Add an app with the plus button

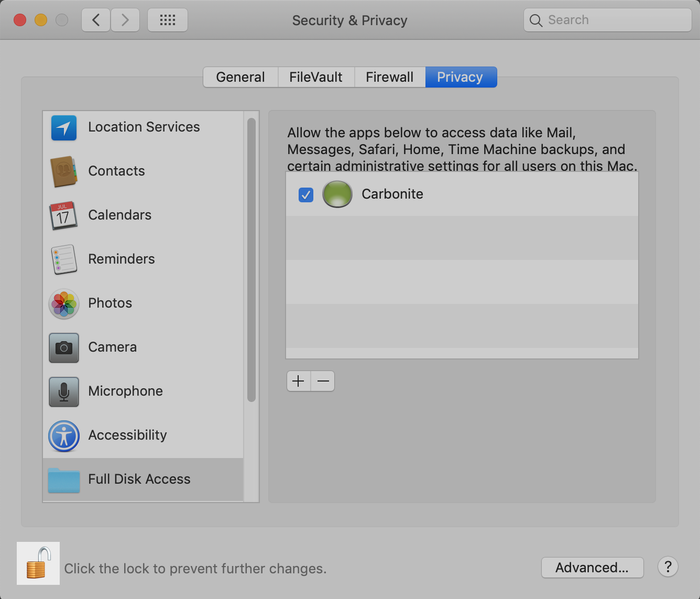pos(299,381)
